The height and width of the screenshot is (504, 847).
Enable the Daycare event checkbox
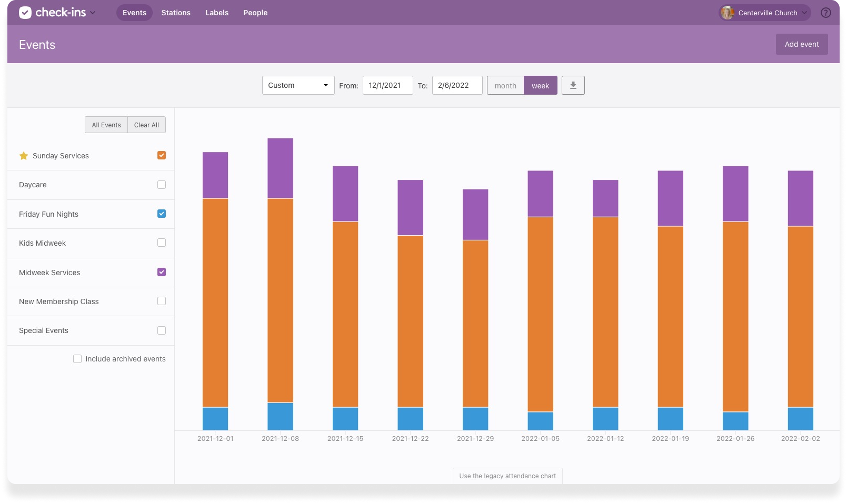(x=162, y=185)
